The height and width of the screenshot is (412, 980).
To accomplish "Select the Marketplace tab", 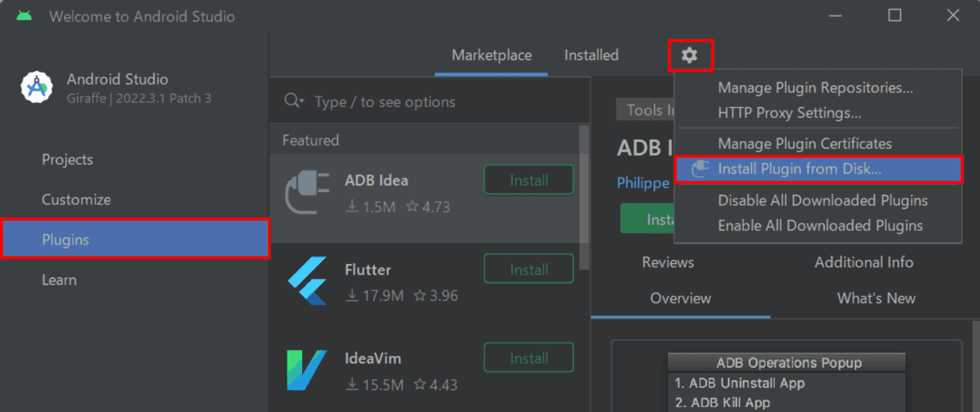I will tap(492, 56).
